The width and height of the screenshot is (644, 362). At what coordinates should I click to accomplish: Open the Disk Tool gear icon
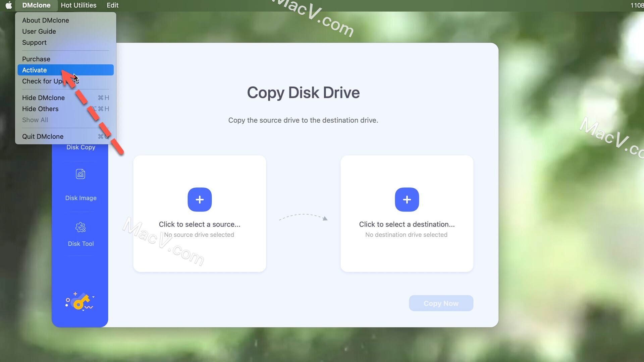(x=80, y=227)
